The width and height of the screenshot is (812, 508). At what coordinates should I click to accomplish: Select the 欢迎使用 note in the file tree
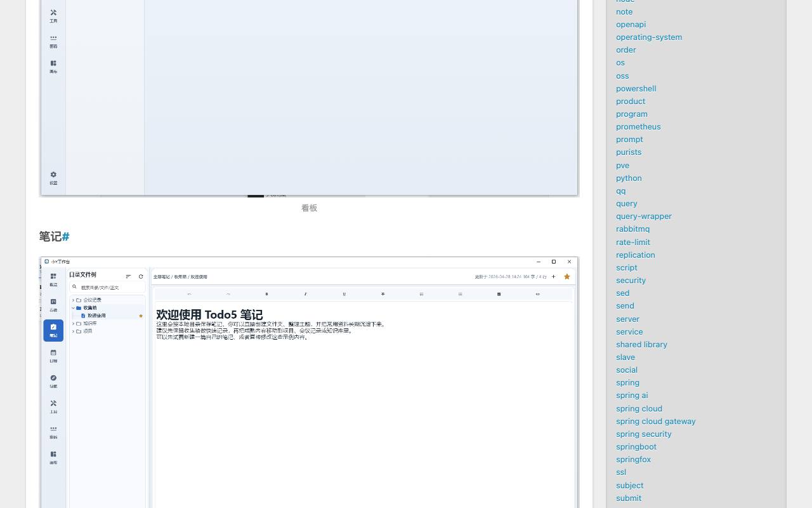pyautogui.click(x=97, y=316)
